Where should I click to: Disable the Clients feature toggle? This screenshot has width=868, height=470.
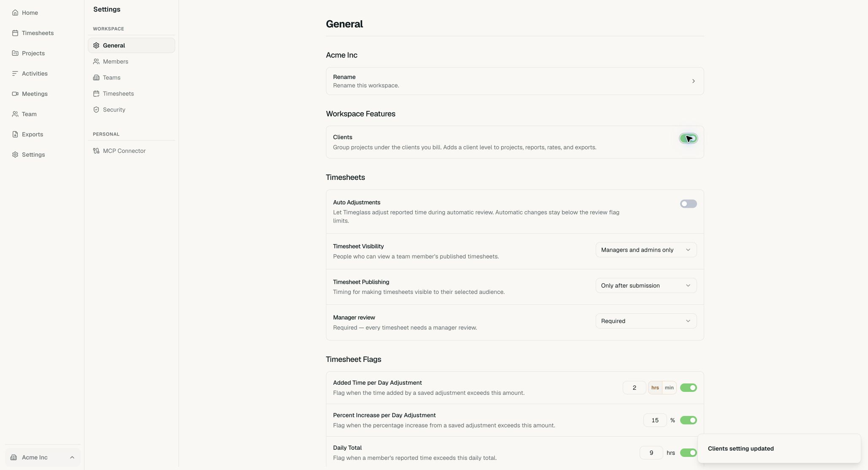(x=688, y=139)
